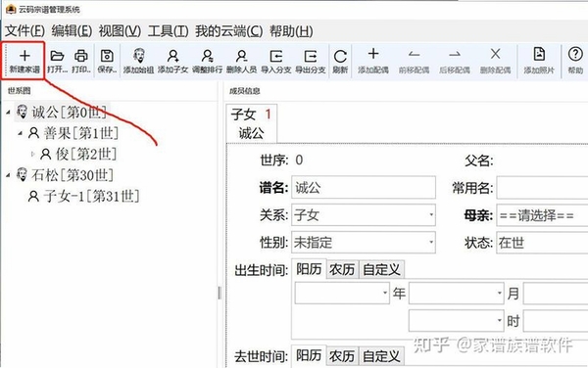Click the person icon beside 善果

33,132
